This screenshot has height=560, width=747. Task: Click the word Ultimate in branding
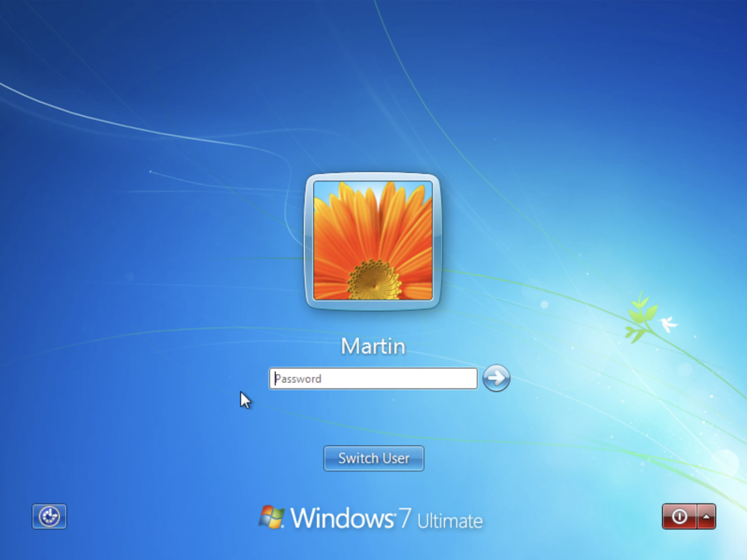450,521
